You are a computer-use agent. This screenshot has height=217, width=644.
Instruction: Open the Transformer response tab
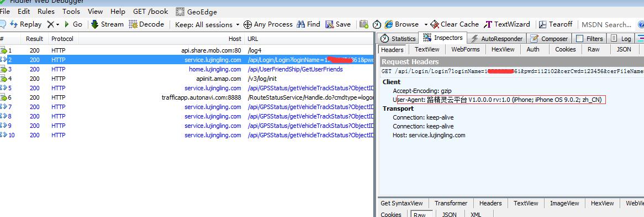coord(451,203)
